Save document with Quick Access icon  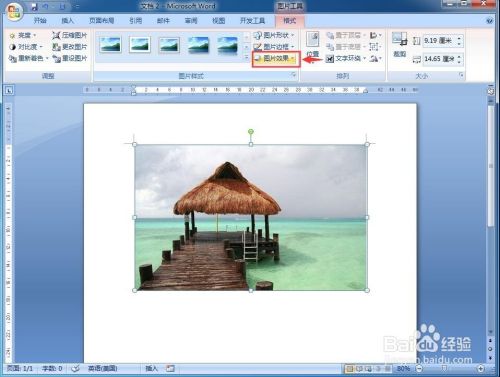coord(34,6)
